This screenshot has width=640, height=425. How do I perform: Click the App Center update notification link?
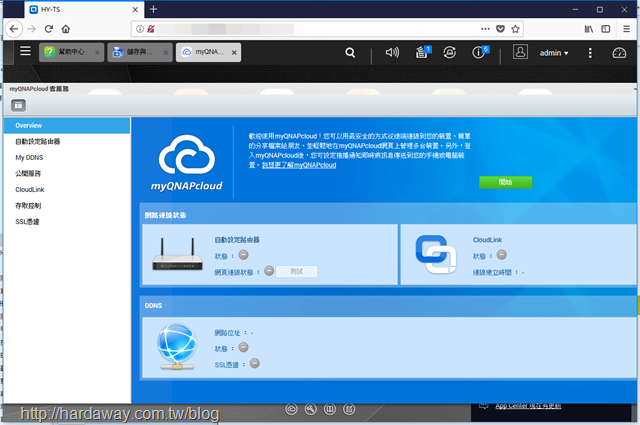pos(528,406)
